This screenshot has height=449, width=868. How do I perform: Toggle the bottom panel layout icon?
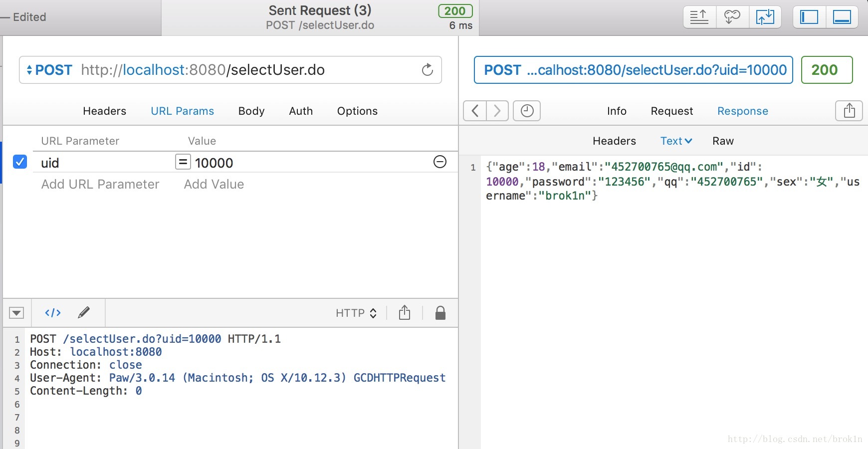(x=842, y=17)
